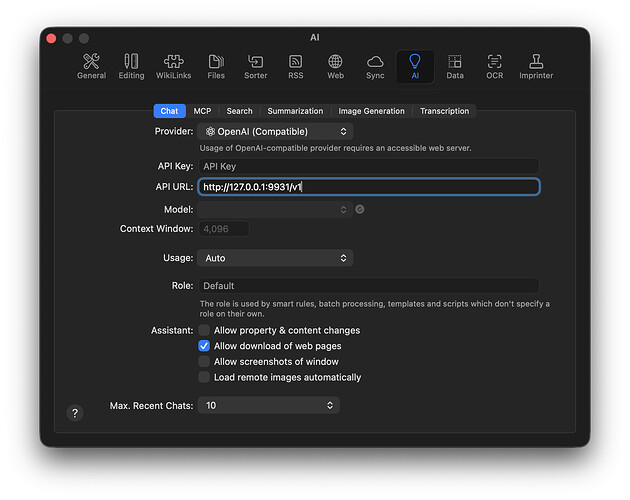Viewport: 630px width, 500px height.
Task: Open the Web settings pane
Action: (x=335, y=67)
